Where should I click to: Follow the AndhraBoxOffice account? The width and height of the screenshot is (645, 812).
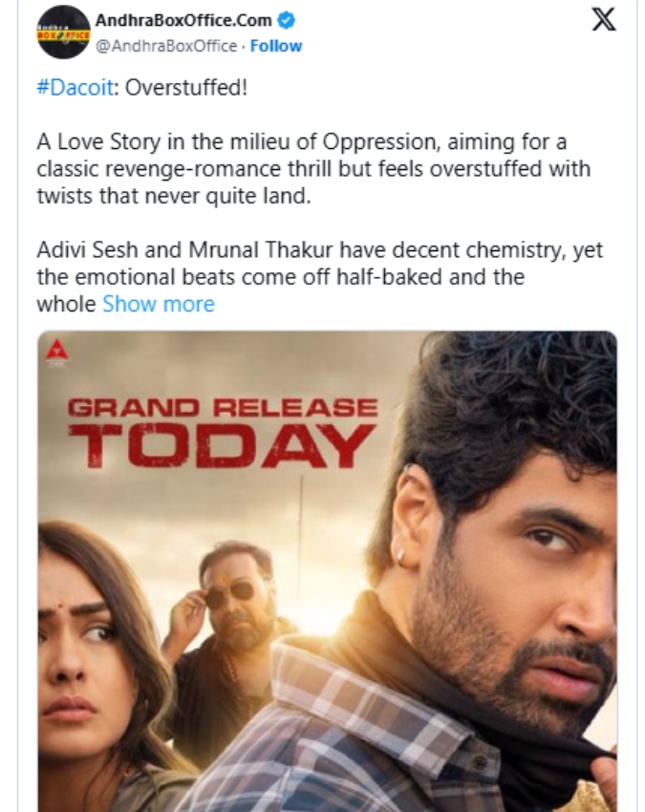click(276, 46)
